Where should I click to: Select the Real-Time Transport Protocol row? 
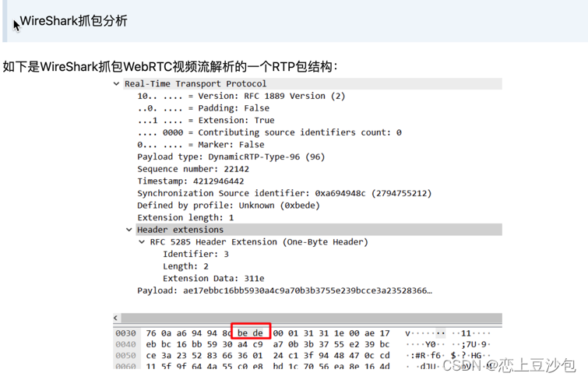click(313, 83)
